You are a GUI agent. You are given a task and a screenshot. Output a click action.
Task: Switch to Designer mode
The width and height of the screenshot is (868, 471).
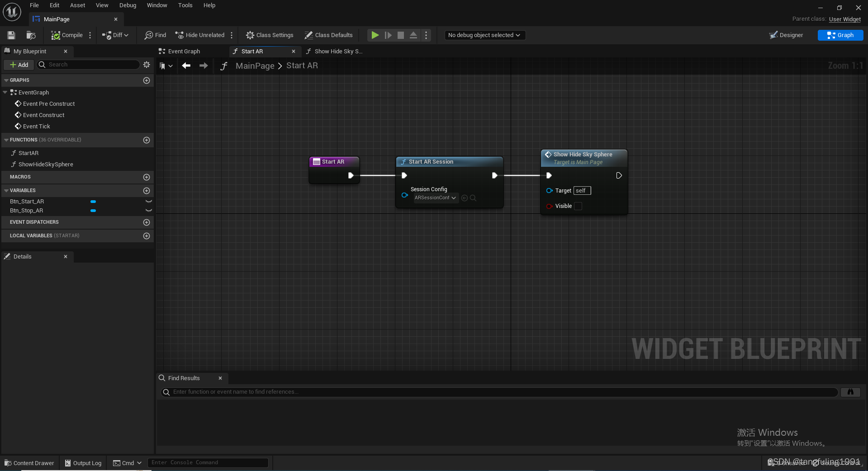[786, 35]
